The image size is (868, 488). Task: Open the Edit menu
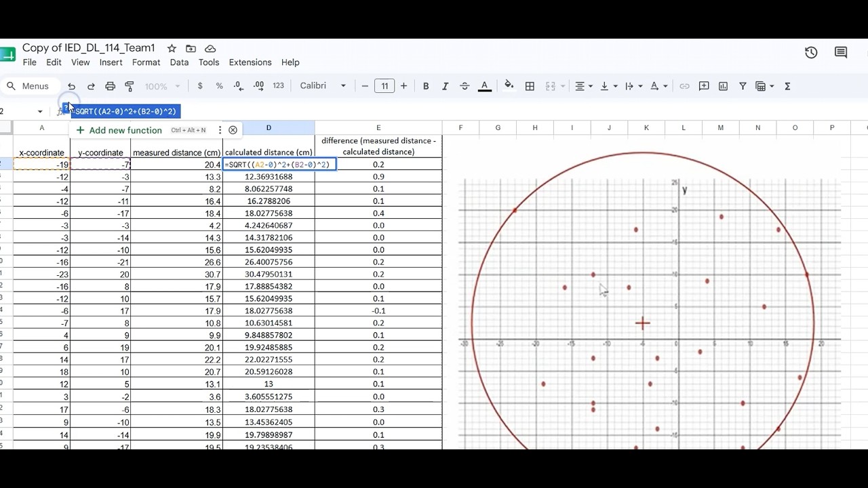point(54,62)
